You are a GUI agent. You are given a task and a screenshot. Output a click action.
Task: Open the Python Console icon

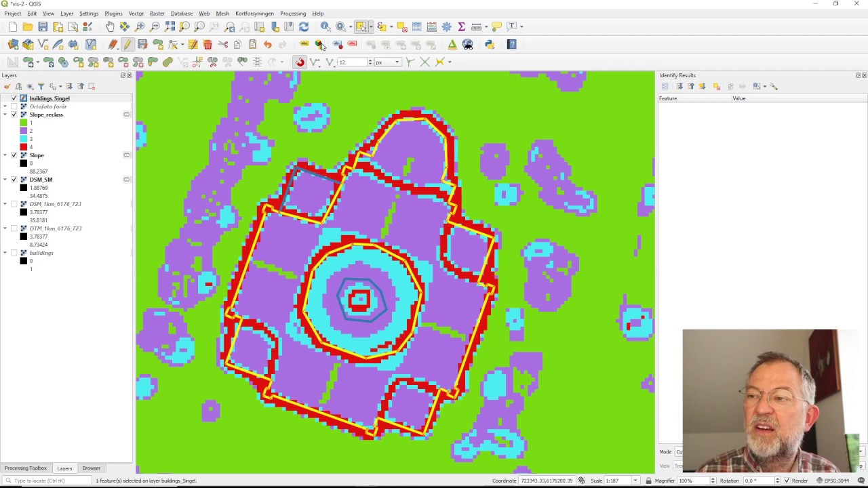pyautogui.click(x=490, y=44)
